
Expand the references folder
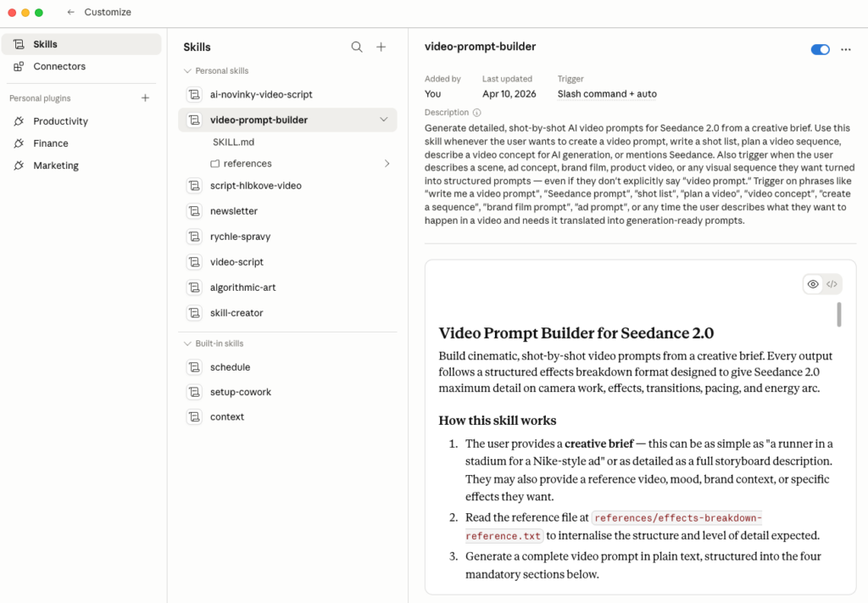click(387, 164)
